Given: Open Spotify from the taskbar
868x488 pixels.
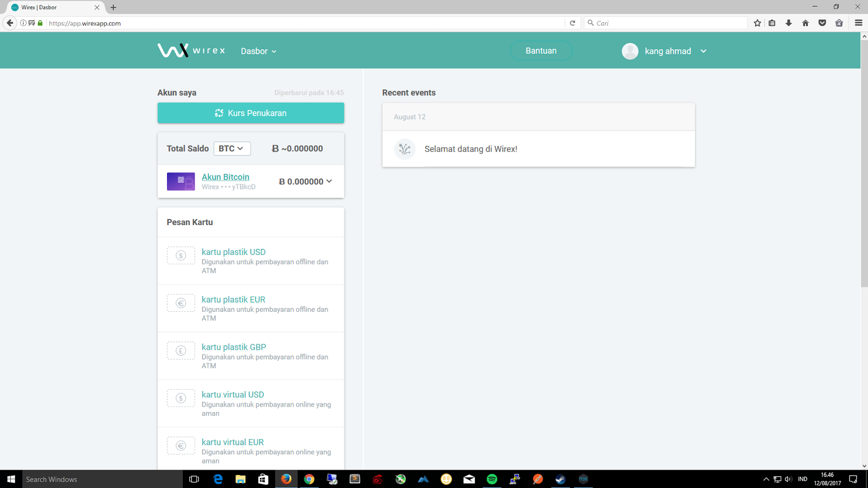Looking at the screenshot, I should 492,479.
